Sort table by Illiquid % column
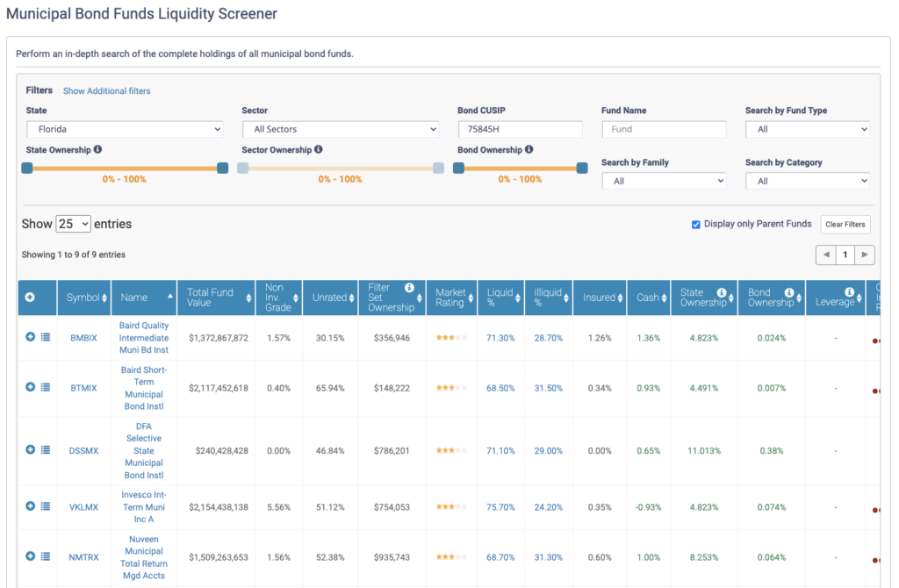This screenshot has width=899, height=588. pos(550,298)
